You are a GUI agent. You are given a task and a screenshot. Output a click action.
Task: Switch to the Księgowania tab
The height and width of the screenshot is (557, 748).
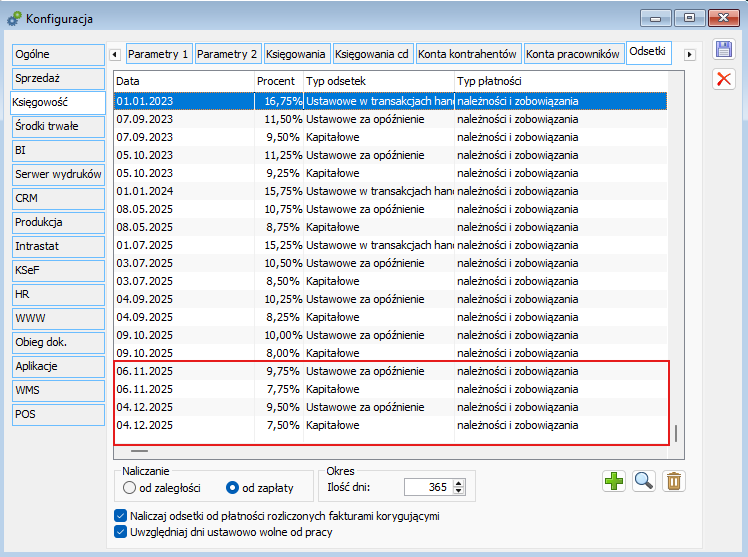297,54
